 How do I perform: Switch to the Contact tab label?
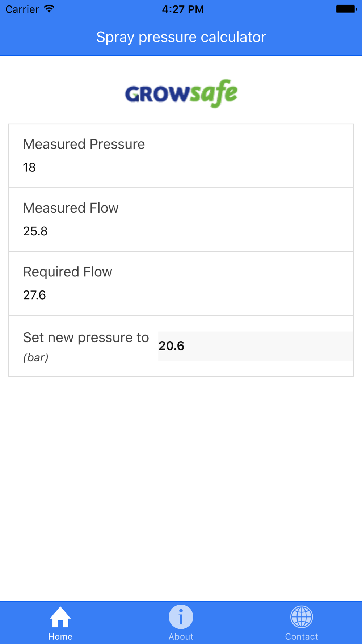tap(302, 636)
